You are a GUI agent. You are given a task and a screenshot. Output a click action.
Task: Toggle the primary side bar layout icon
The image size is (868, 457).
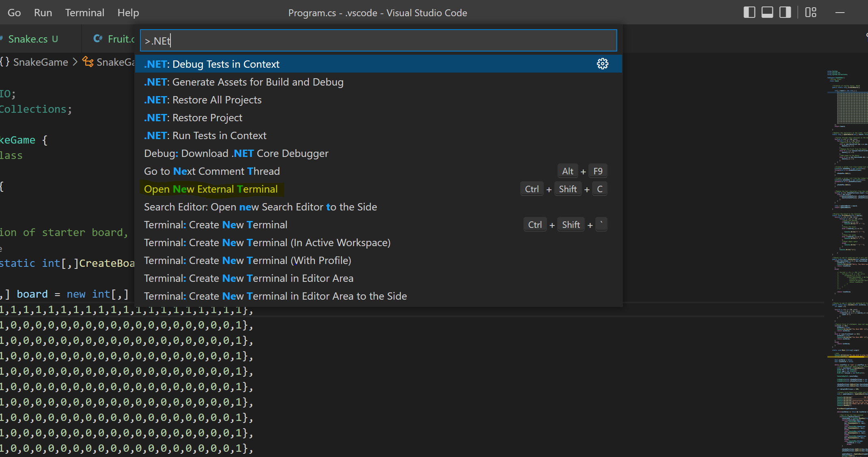point(749,13)
